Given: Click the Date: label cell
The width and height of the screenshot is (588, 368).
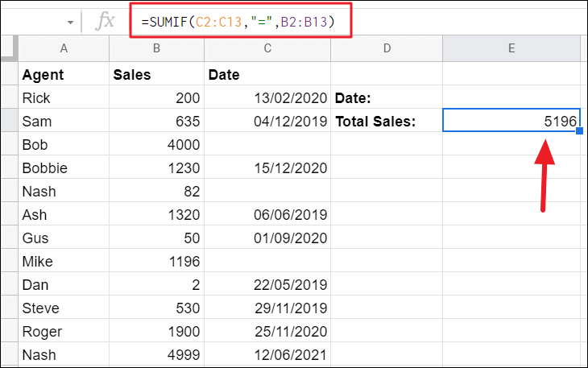Looking at the screenshot, I should coord(387,98).
